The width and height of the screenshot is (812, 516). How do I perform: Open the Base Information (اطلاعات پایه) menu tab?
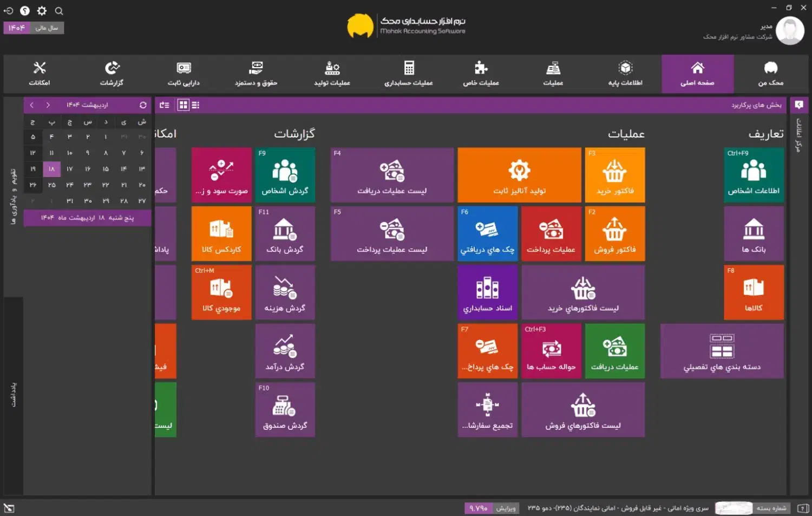click(625, 74)
